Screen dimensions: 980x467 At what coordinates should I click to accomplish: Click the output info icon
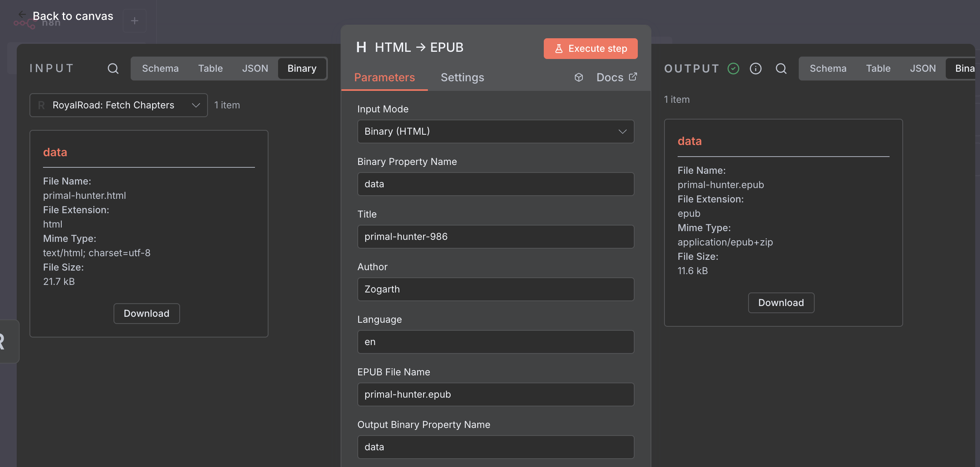click(x=756, y=69)
